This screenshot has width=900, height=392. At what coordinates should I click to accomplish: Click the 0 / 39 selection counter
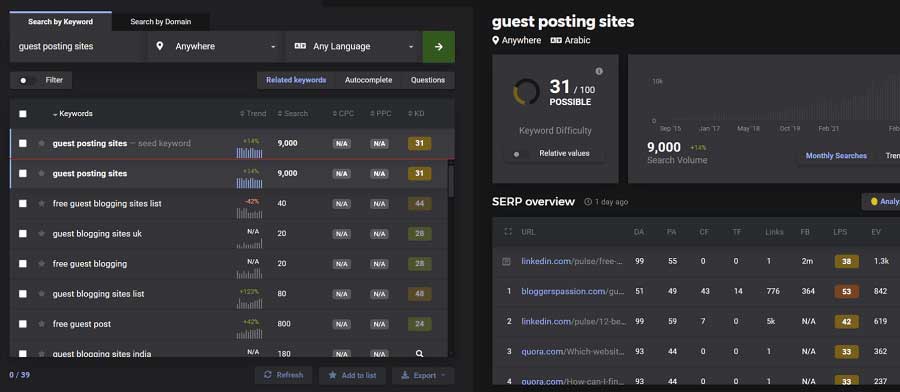19,375
